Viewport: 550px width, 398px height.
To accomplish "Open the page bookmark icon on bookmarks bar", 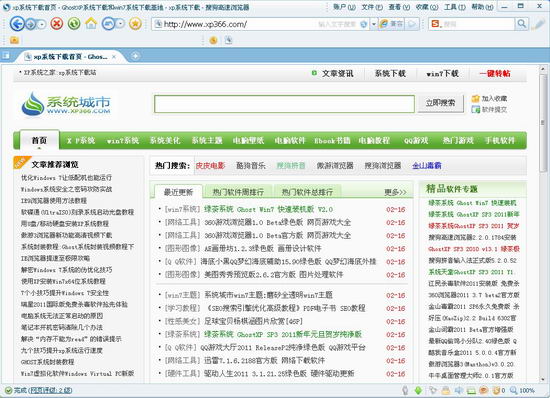I will pos(228,40).
